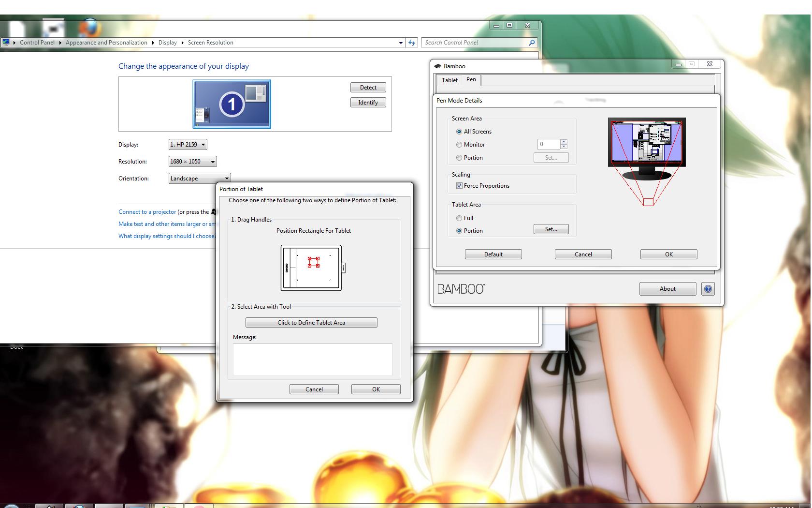Click the Detect button

[368, 88]
